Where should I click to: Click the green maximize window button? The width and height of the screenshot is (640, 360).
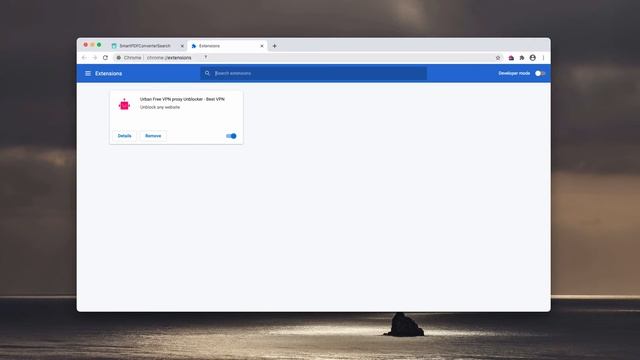click(99, 45)
